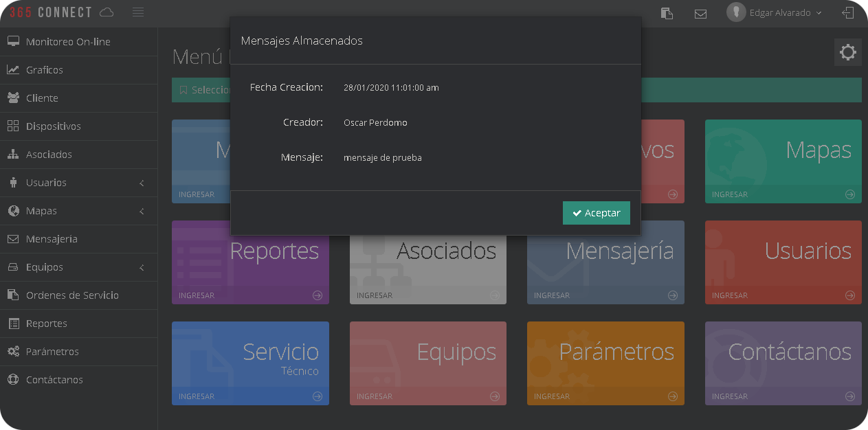This screenshot has height=430, width=868.
Task: Open the Servicio Técnico tile
Action: click(x=250, y=363)
